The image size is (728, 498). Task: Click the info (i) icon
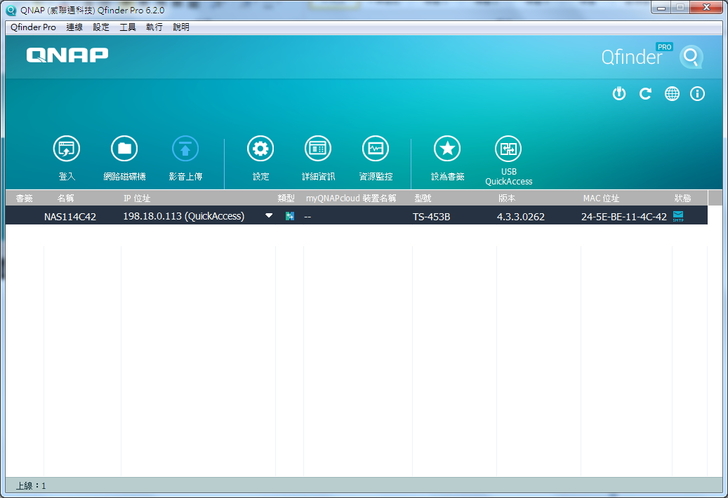coord(697,93)
